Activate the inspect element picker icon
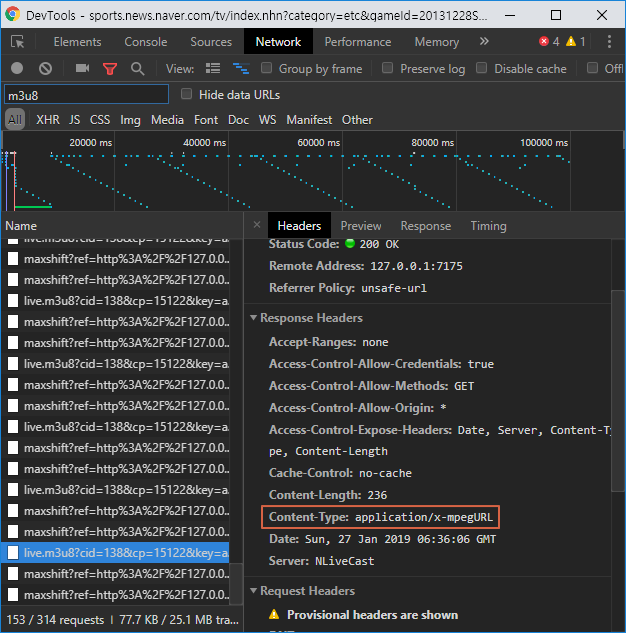The height and width of the screenshot is (633, 626). point(18,42)
